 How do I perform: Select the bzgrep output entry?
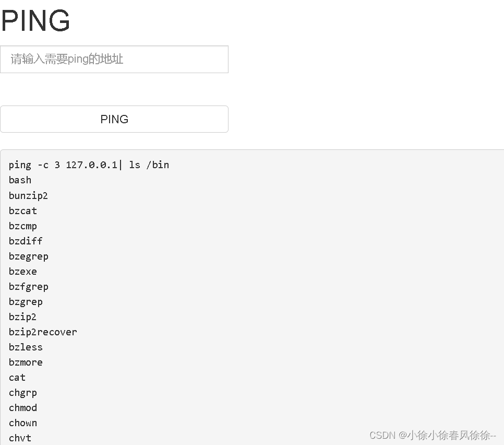pos(26,301)
